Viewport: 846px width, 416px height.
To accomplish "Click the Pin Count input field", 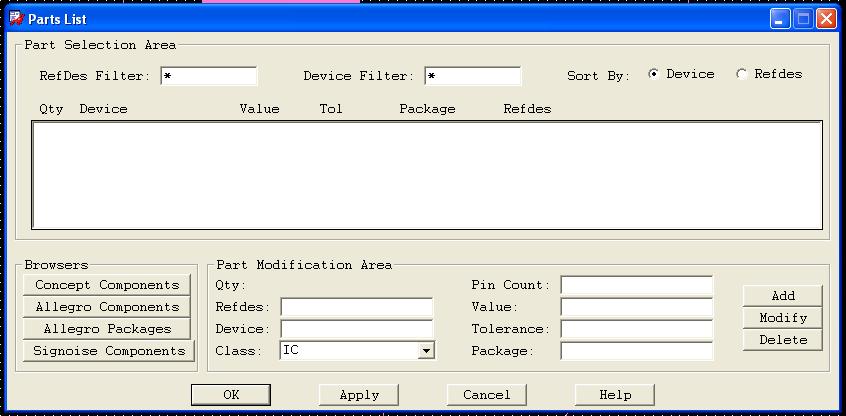I will (x=637, y=285).
